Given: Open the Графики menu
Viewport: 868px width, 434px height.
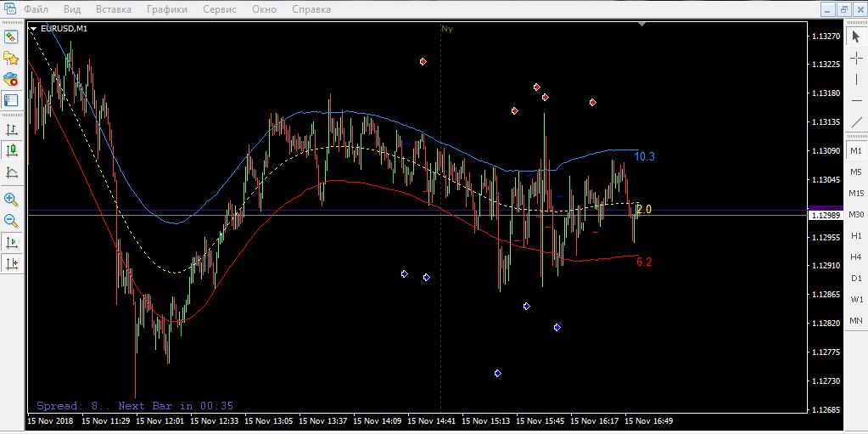Looking at the screenshot, I should [x=167, y=9].
